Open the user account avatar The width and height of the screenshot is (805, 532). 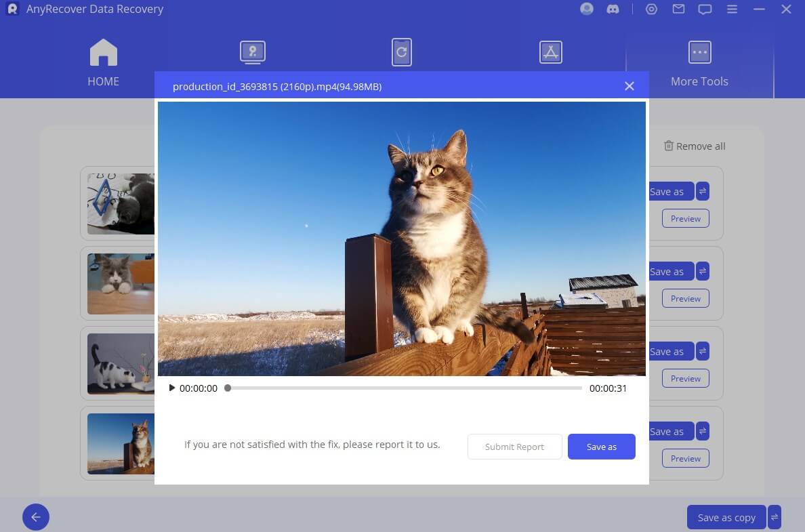coord(587,9)
